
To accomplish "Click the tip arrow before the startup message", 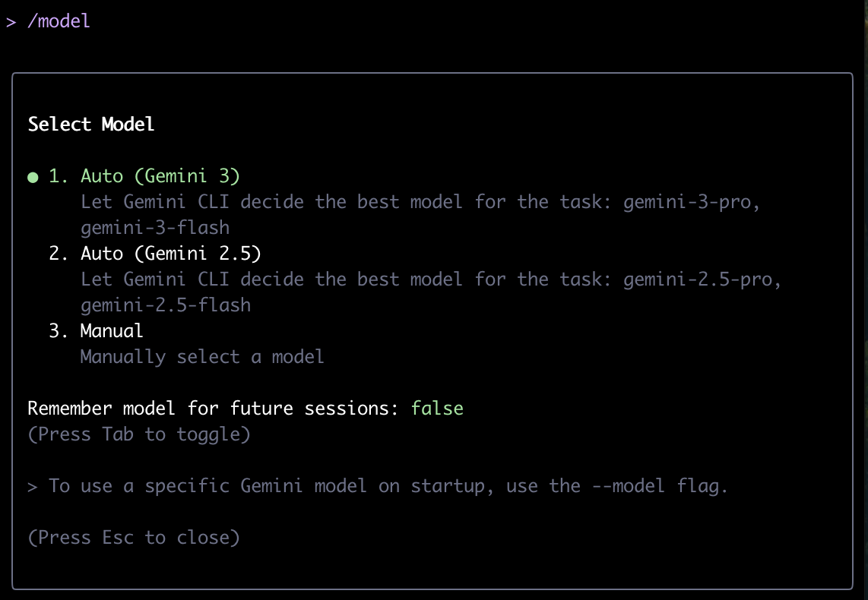I will 31,485.
